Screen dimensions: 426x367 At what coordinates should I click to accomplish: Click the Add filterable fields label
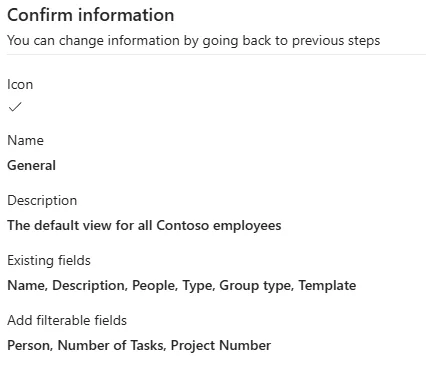point(67,321)
